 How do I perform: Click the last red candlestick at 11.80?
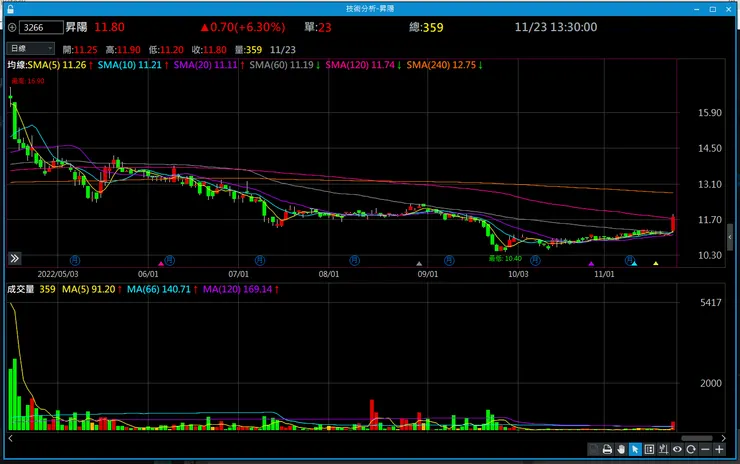click(673, 223)
